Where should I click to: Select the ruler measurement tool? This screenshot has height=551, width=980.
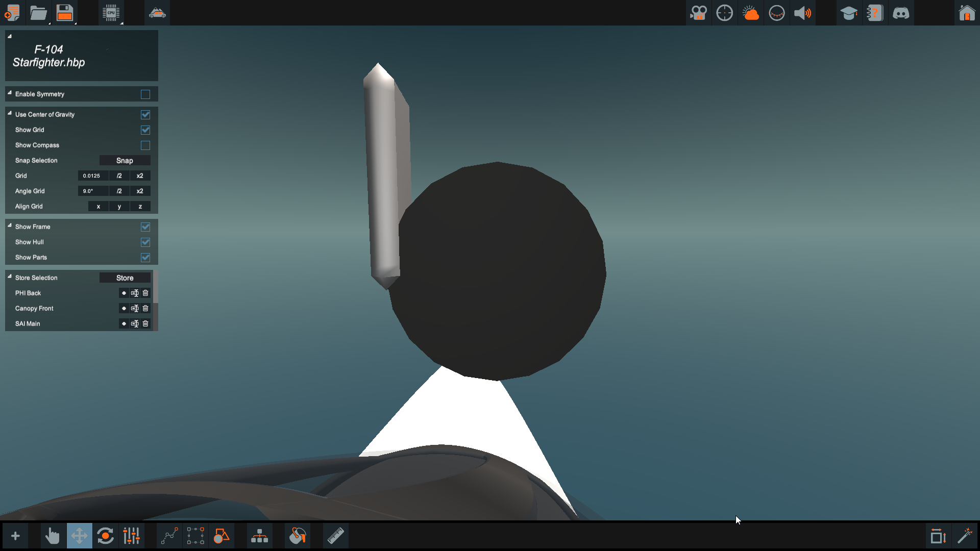335,536
